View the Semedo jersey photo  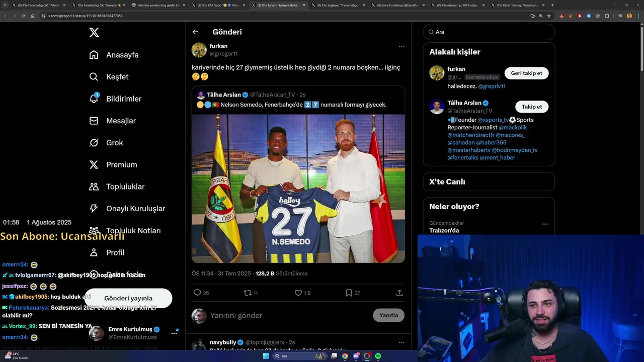point(298,189)
